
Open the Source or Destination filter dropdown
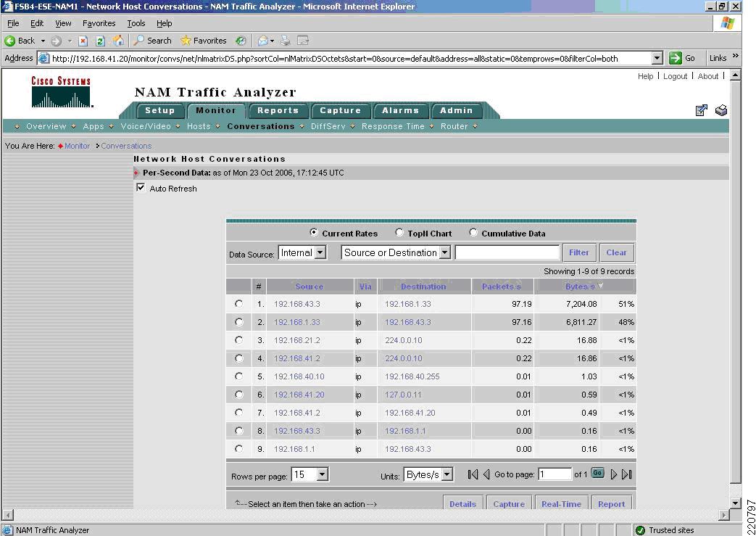pyautogui.click(x=396, y=252)
